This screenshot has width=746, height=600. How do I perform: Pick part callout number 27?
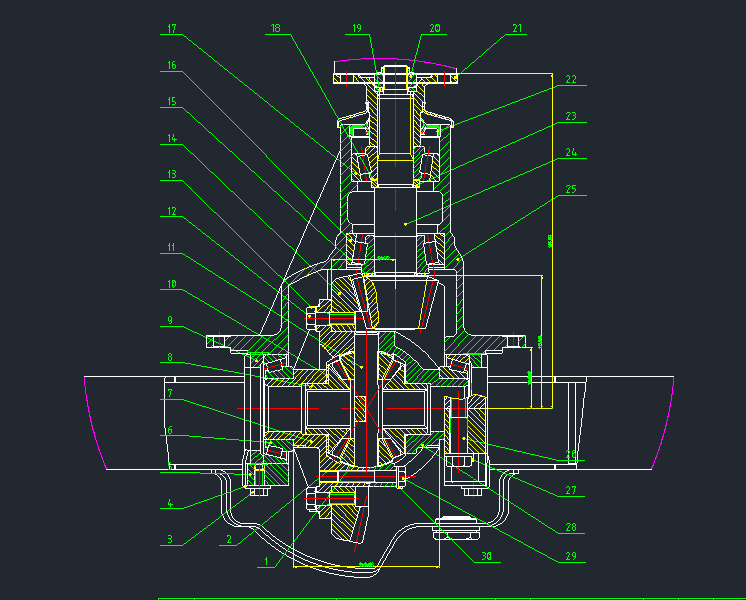point(571,491)
